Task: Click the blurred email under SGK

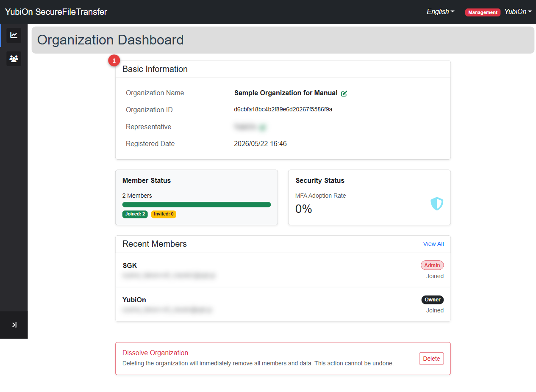Action: (x=169, y=276)
